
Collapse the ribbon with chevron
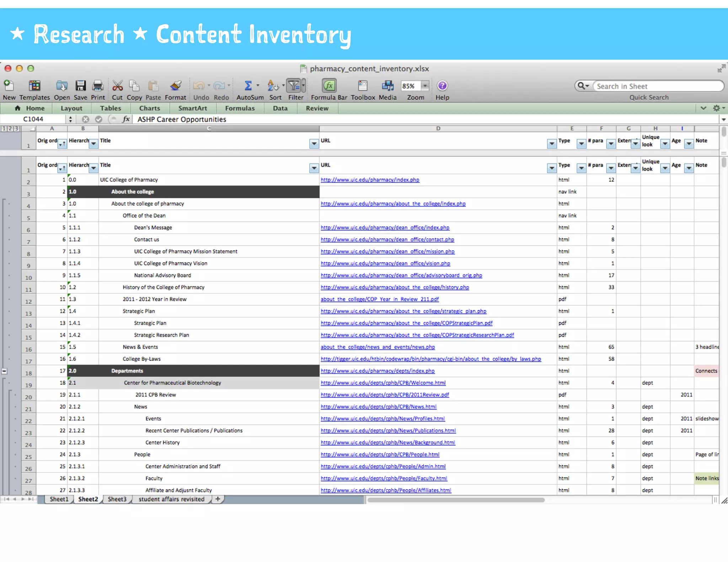point(703,108)
